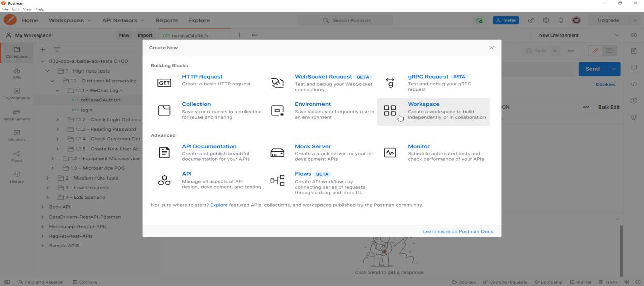Expand the 1.1.2 - Check Login Options folder

(57, 120)
